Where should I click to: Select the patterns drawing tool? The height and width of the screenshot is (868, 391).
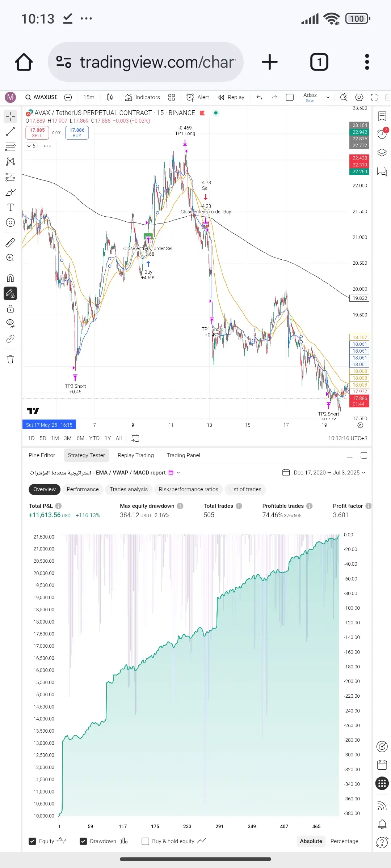click(x=10, y=162)
